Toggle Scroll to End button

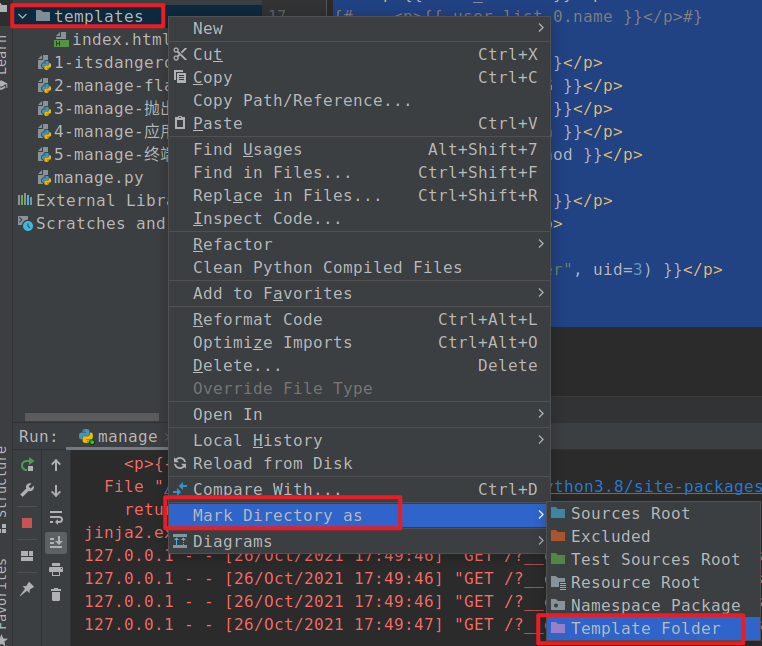56,542
